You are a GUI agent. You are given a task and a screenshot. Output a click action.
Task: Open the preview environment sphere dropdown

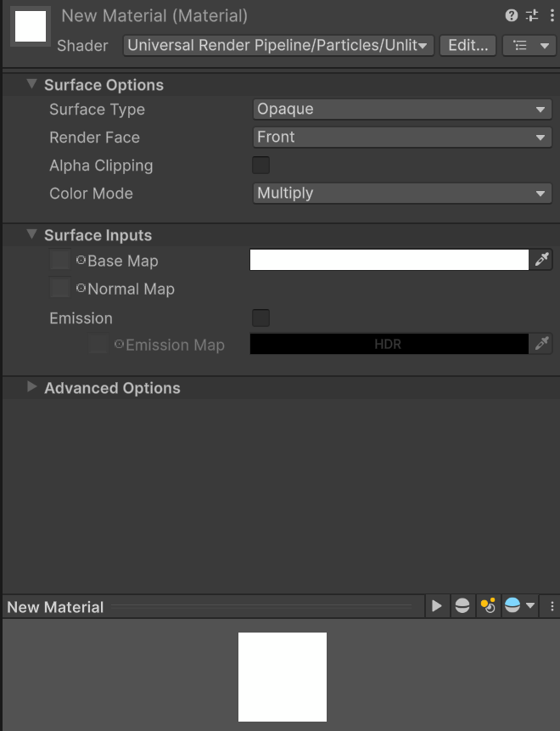click(x=519, y=606)
